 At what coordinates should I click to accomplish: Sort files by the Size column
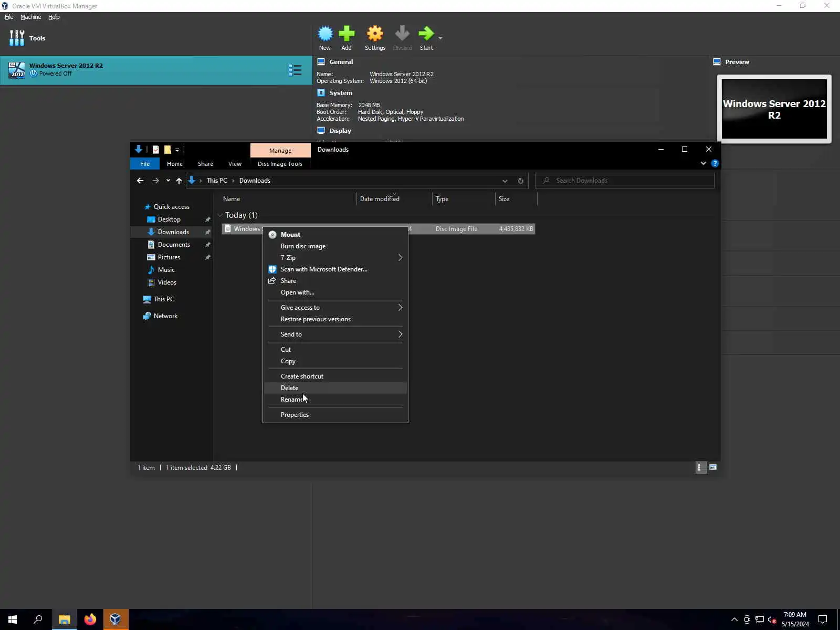pyautogui.click(x=516, y=199)
